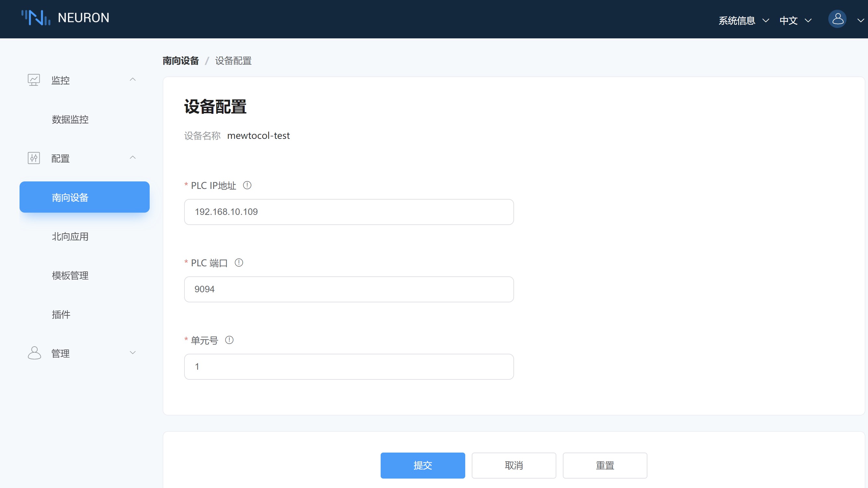Open the 中文 language dropdown
Viewport: 868px width, 488px height.
pyautogui.click(x=795, y=20)
